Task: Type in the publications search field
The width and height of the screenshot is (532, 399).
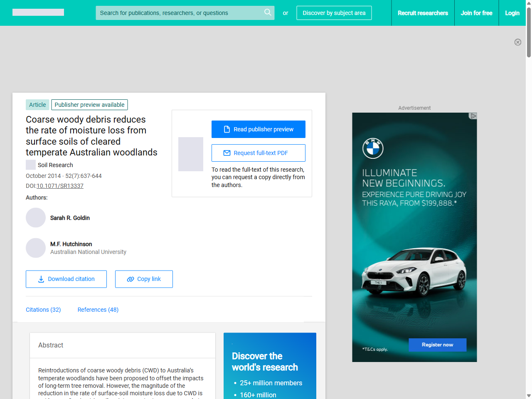Action: click(x=179, y=13)
